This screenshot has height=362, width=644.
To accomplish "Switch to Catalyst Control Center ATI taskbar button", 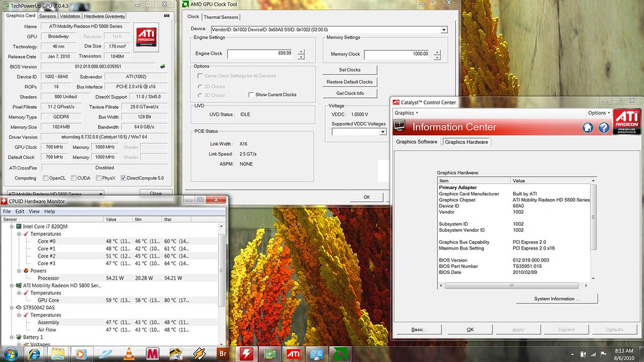I will coord(293,354).
